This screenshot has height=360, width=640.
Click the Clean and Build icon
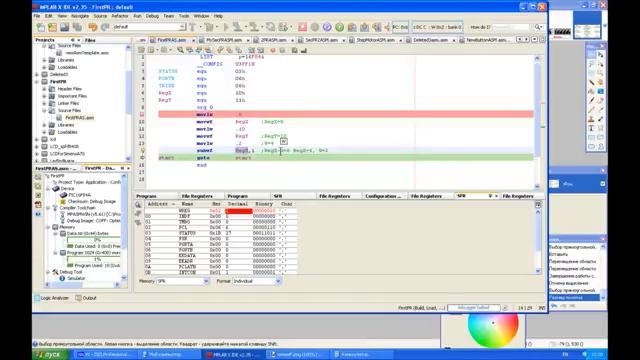(x=209, y=27)
